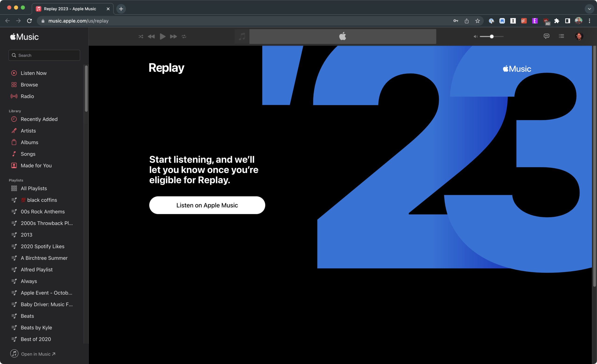The width and height of the screenshot is (597, 364).
Task: Click the address bar URL
Action: 78,21
